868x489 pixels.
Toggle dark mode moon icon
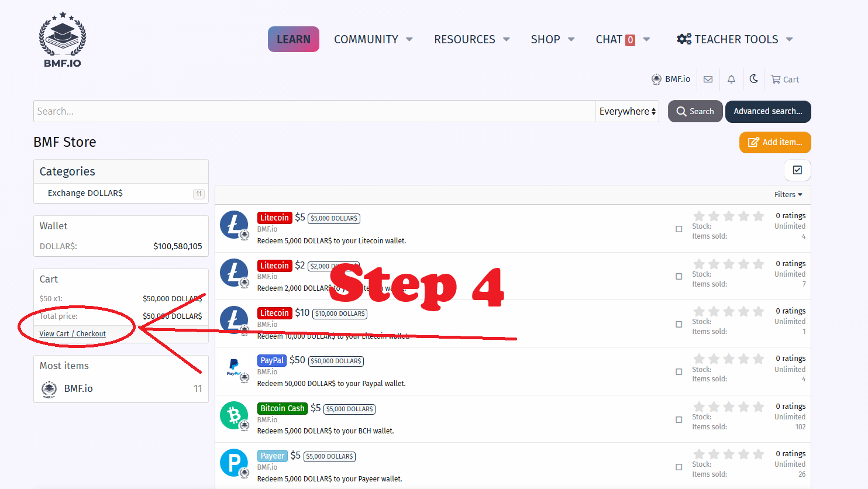(x=754, y=79)
